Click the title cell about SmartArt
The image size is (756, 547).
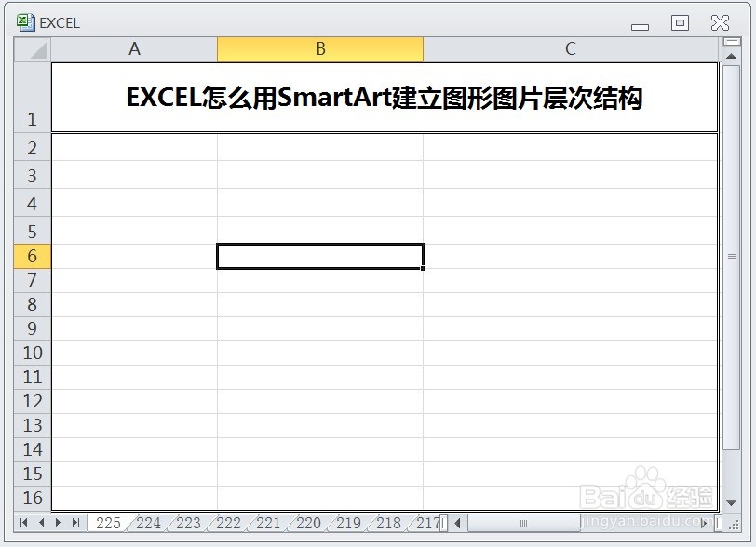(385, 98)
